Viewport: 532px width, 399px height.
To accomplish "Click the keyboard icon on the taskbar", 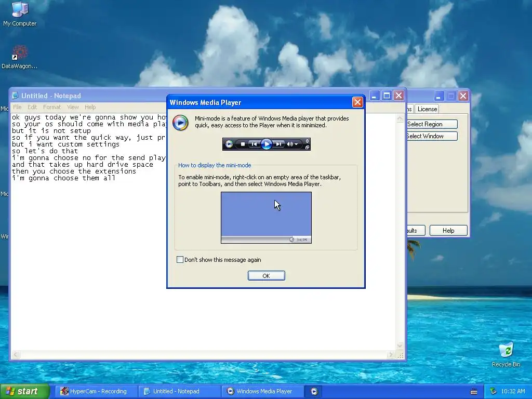I will 474,392.
